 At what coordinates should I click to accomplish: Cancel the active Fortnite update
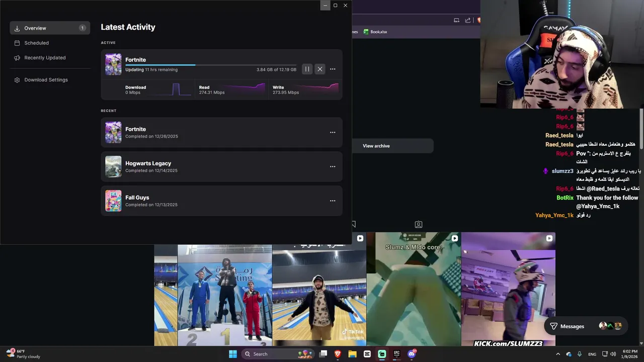(319, 69)
